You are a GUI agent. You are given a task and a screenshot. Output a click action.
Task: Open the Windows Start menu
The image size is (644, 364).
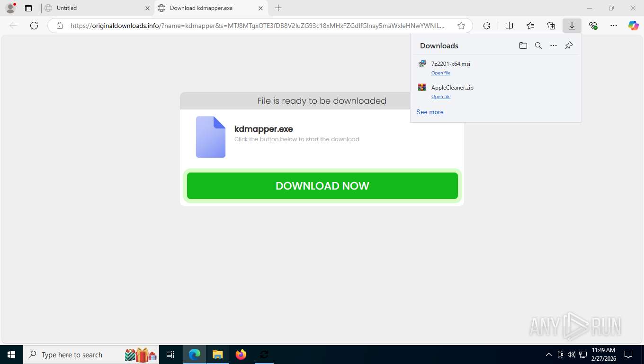point(11,355)
